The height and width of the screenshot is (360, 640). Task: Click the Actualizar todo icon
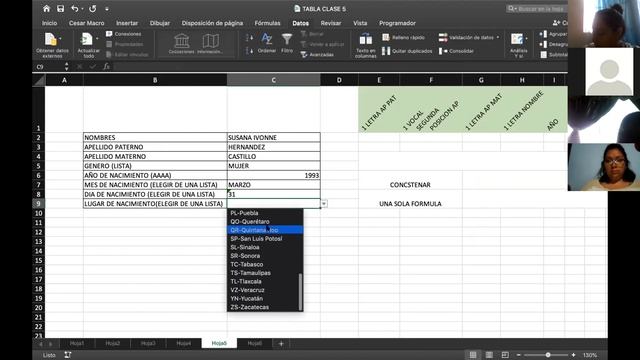87,40
